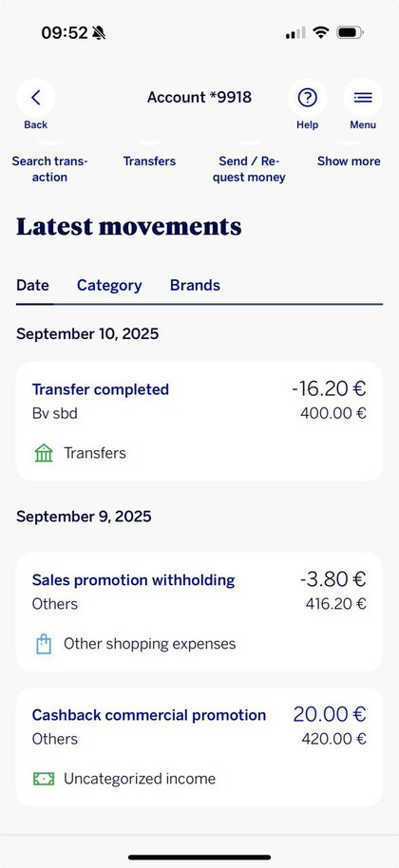This screenshot has width=399, height=868.
Task: Tap the Account *9918 title
Action: (199, 98)
